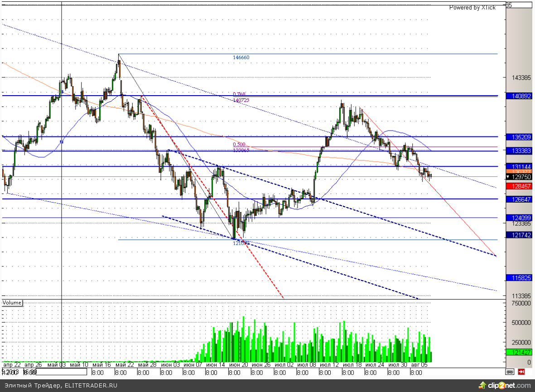Select the 124099 blue price label

pyautogui.click(x=519, y=218)
